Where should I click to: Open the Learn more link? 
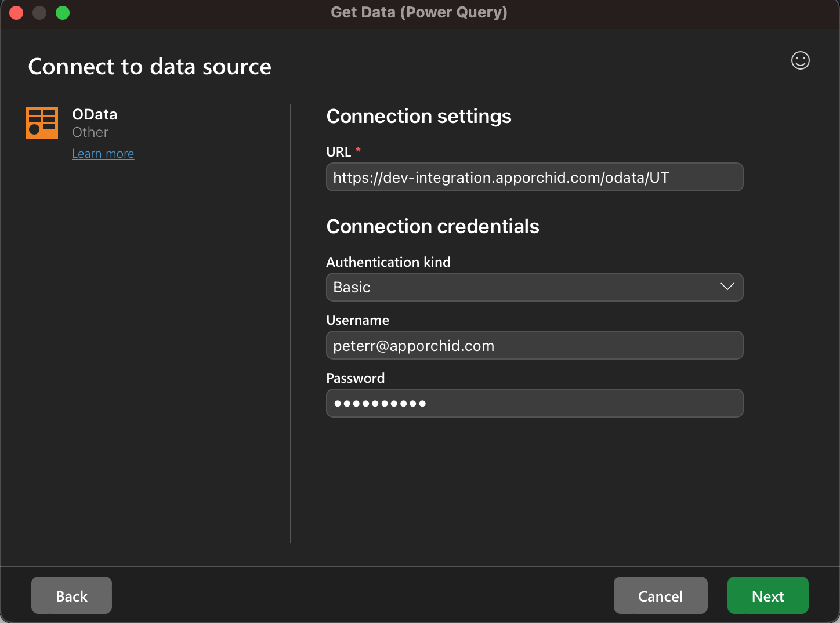click(x=103, y=154)
